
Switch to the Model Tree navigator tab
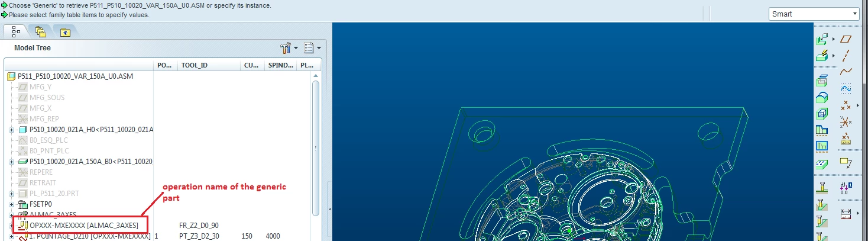[x=15, y=31]
